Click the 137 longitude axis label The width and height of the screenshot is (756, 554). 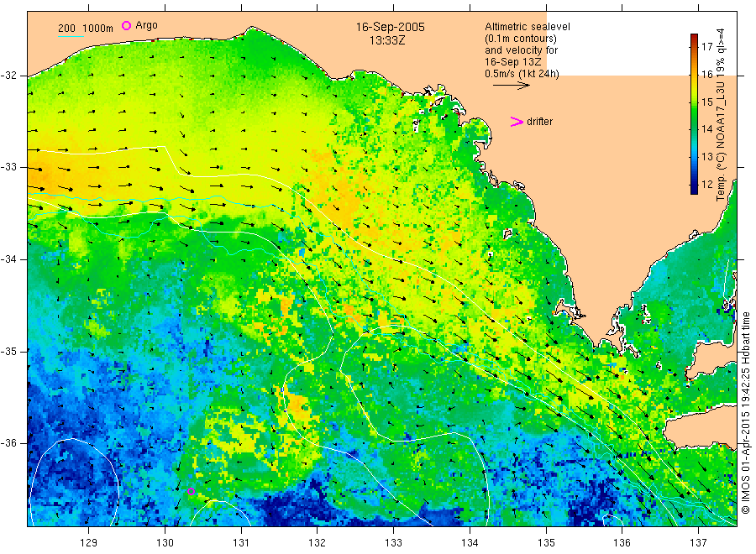pyautogui.click(x=698, y=543)
